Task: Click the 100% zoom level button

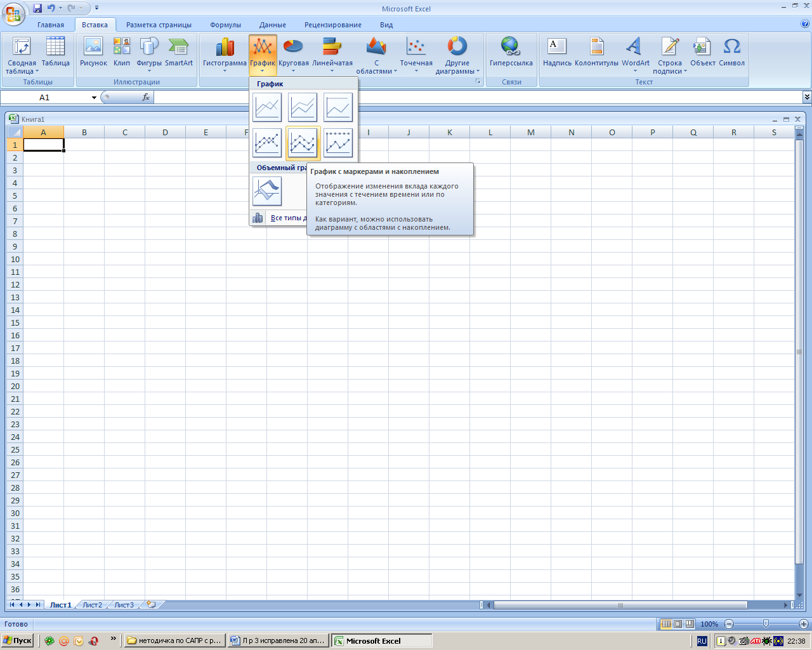Action: [x=709, y=624]
